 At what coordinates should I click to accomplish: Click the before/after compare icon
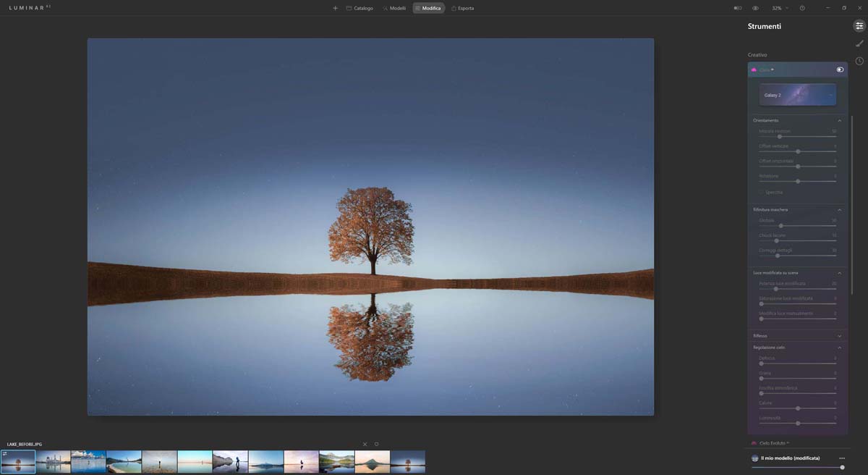pyautogui.click(x=738, y=8)
